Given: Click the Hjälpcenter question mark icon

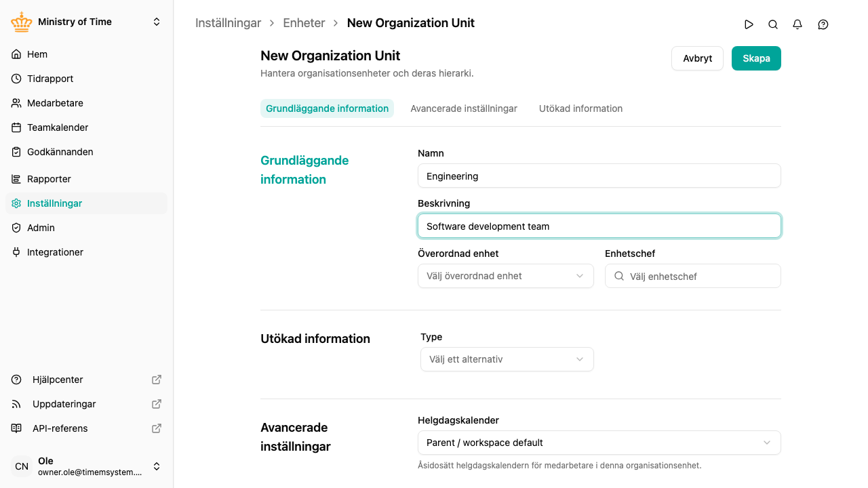Looking at the screenshot, I should point(17,380).
